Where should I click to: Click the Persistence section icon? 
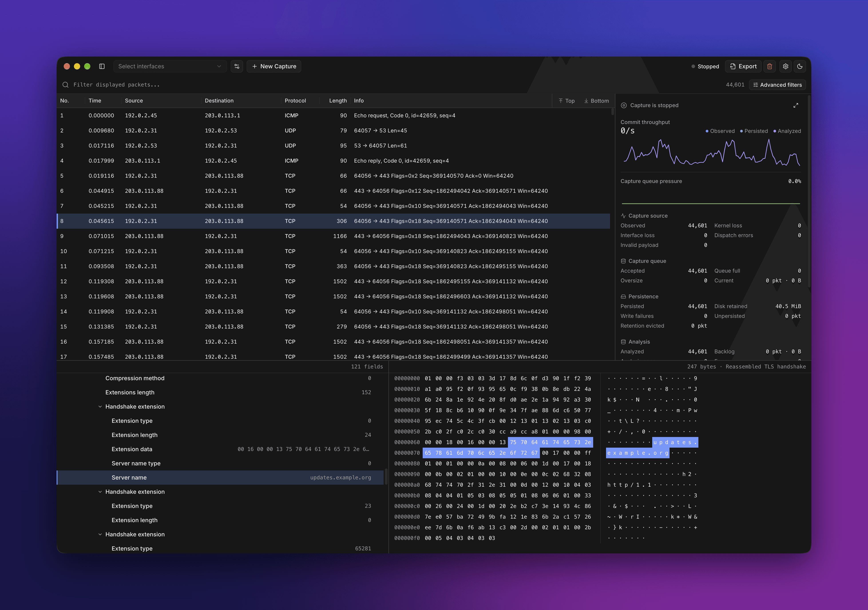click(x=623, y=297)
